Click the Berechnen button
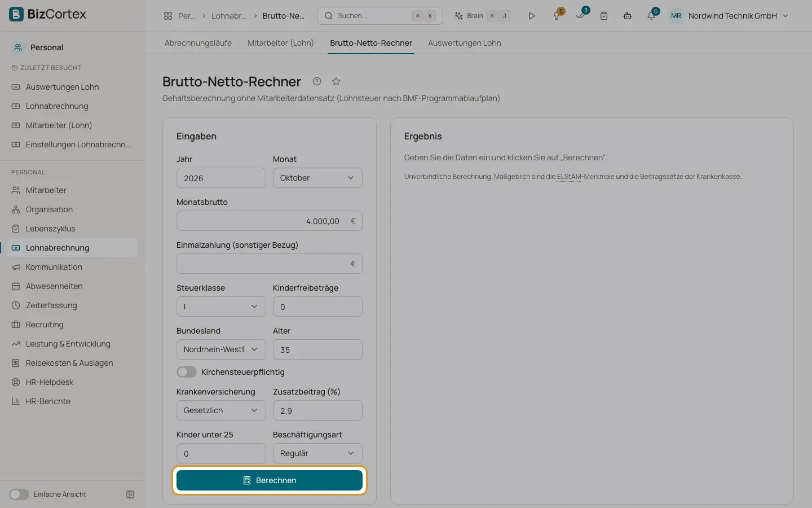This screenshot has width=812, height=508. tap(270, 480)
